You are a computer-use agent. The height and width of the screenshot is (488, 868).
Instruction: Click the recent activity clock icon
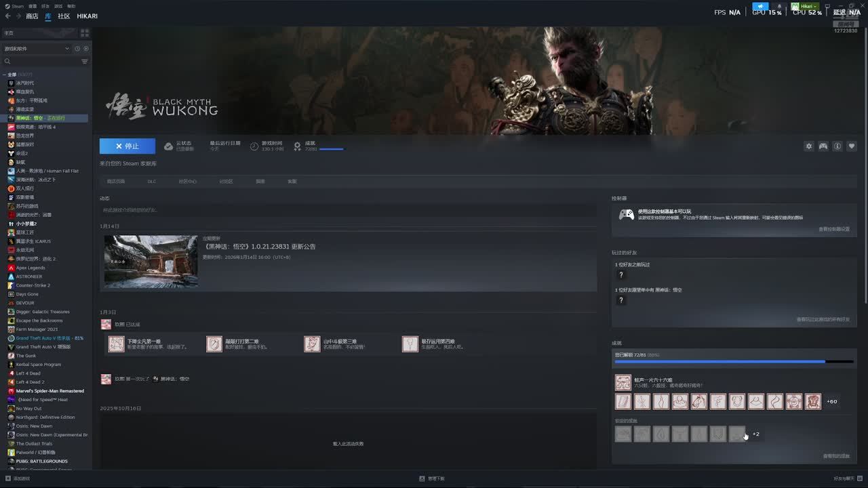tap(77, 49)
